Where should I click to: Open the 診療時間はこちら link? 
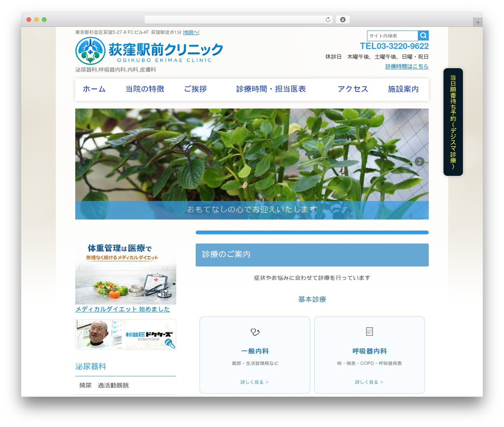407,66
